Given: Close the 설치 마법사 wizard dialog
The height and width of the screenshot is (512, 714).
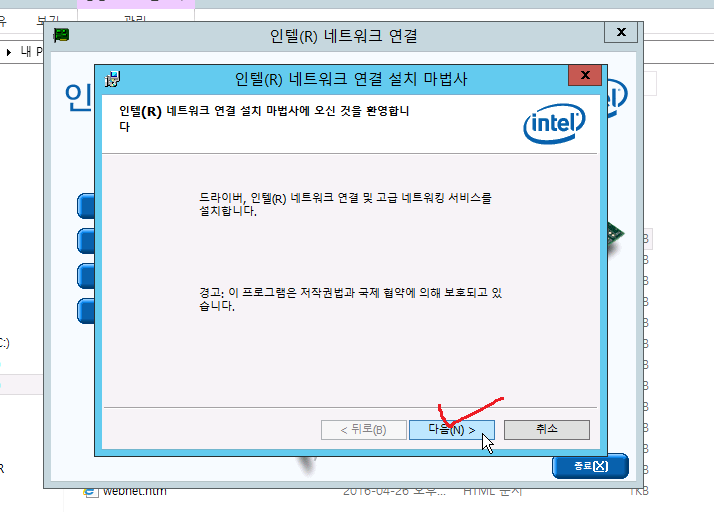Looking at the screenshot, I should point(585,75).
